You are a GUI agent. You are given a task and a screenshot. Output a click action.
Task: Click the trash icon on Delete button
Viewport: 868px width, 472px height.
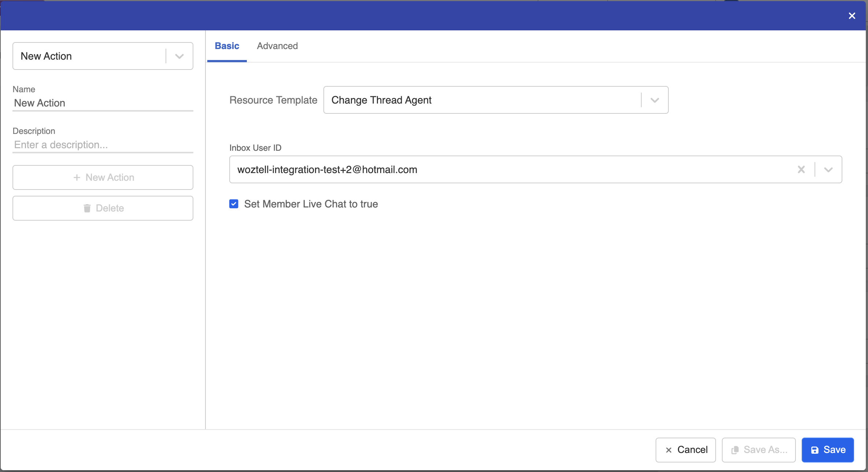point(87,208)
